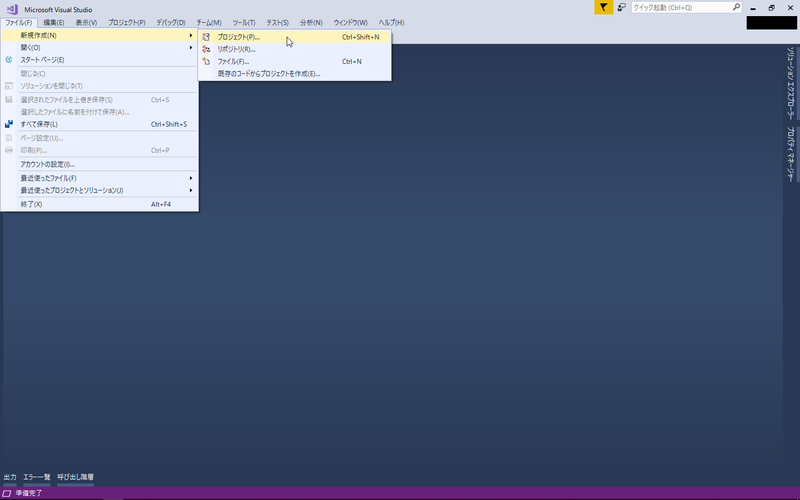This screenshot has height=500, width=800.
Task: Open the 編集(E) menu
Action: pos(54,22)
